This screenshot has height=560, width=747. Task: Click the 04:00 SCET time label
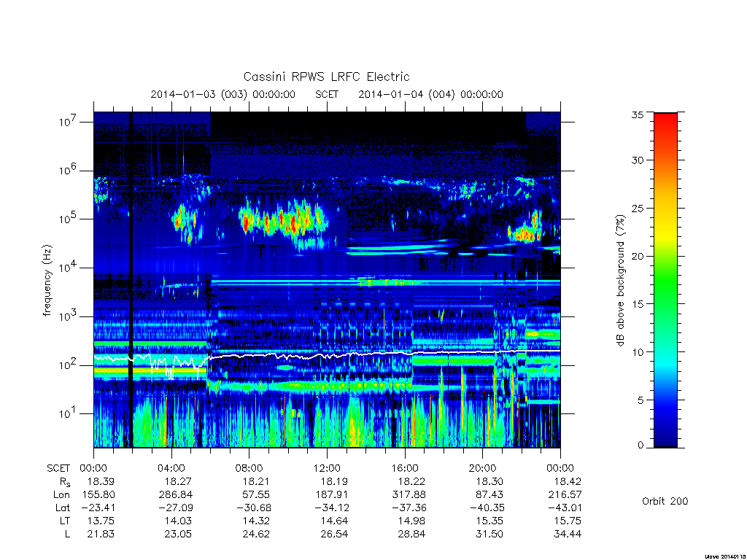click(171, 468)
